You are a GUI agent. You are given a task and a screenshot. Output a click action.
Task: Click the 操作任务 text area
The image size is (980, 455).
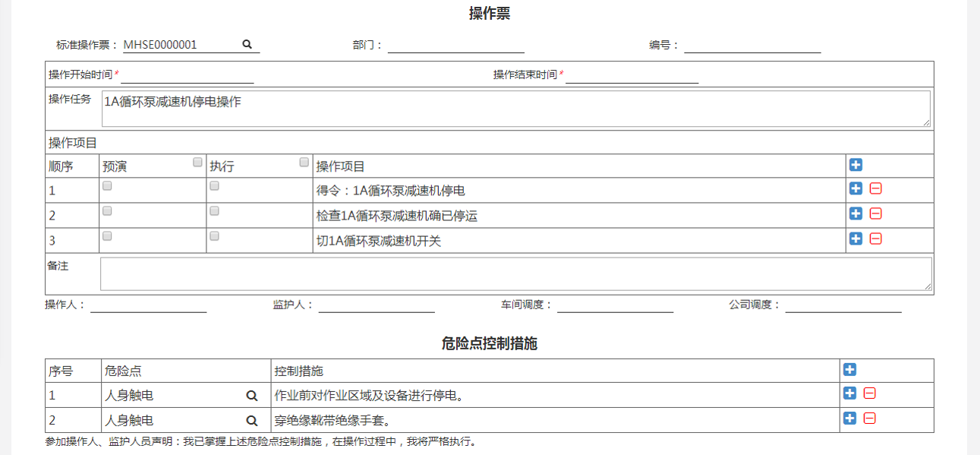(516, 109)
